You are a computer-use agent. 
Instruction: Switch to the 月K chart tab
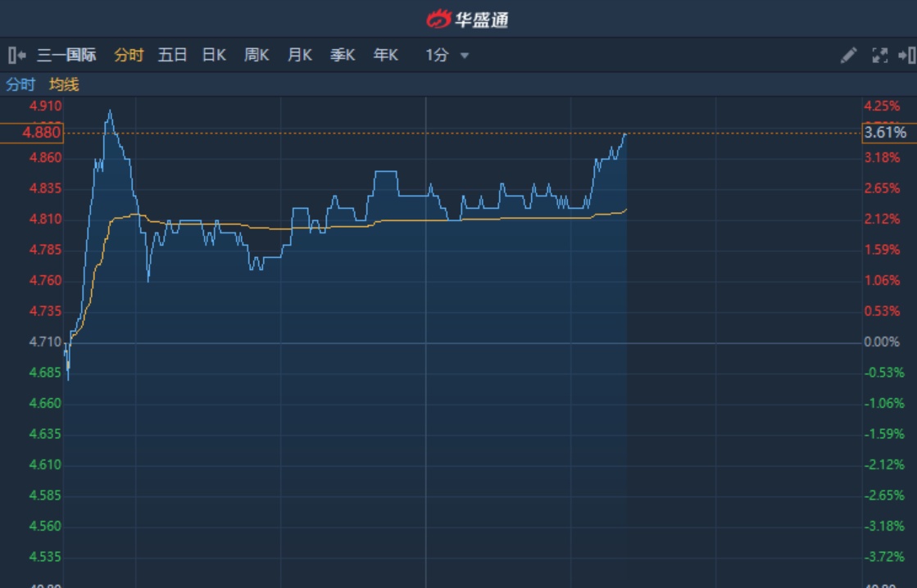click(299, 56)
